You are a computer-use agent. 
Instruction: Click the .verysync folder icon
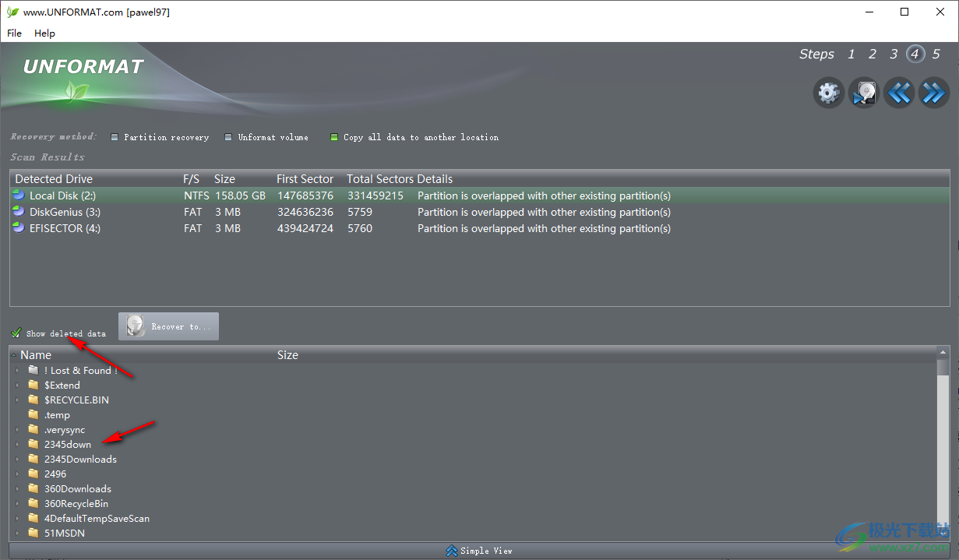(x=33, y=429)
